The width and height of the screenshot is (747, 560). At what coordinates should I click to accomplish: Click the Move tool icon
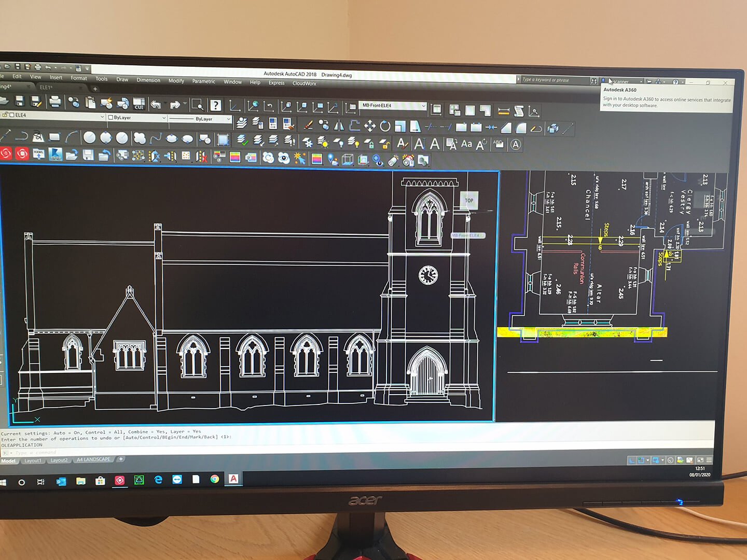[x=369, y=126]
